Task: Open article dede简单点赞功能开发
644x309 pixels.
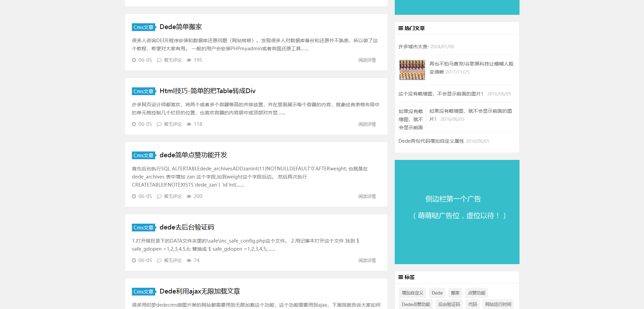Action: coord(193,155)
